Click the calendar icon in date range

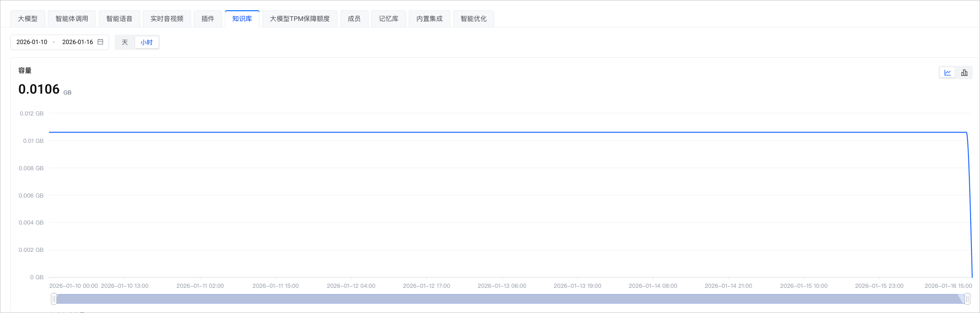(x=100, y=42)
